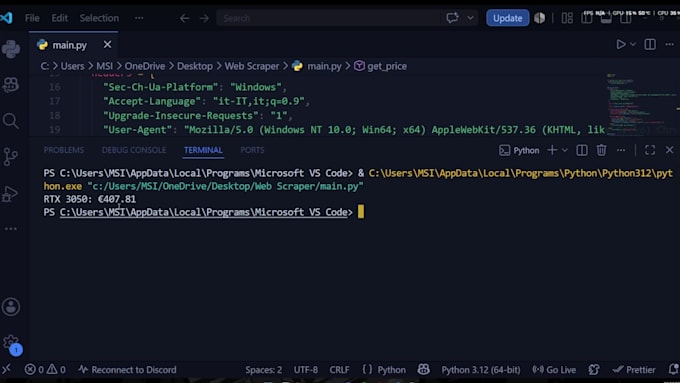Click the Python terminal label in panel
Image resolution: width=680 pixels, height=383 pixels.
pos(519,150)
